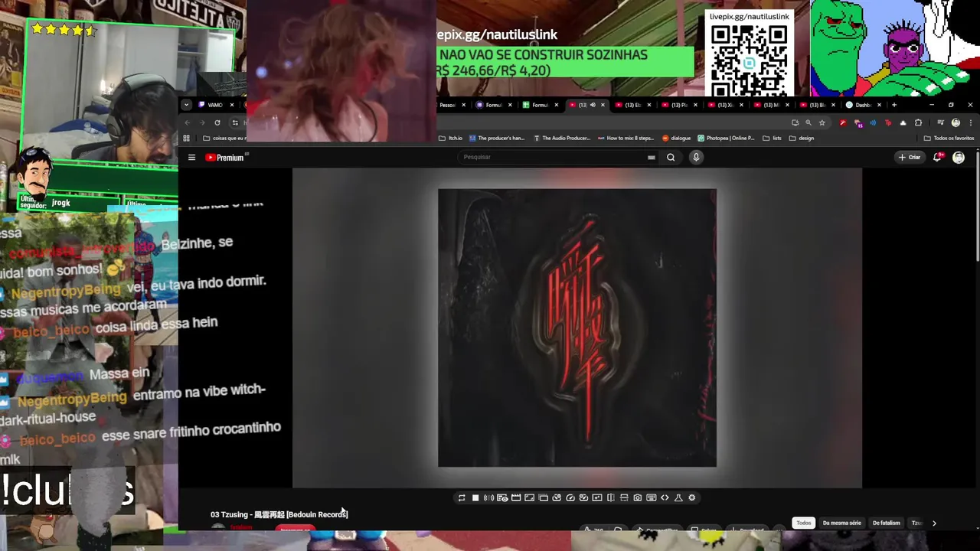Select the Da mesma série chip
The image size is (980, 551).
click(841, 523)
